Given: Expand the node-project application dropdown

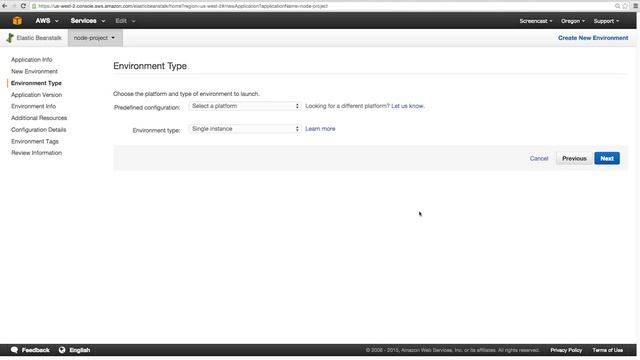Looking at the screenshot, I should [95, 38].
